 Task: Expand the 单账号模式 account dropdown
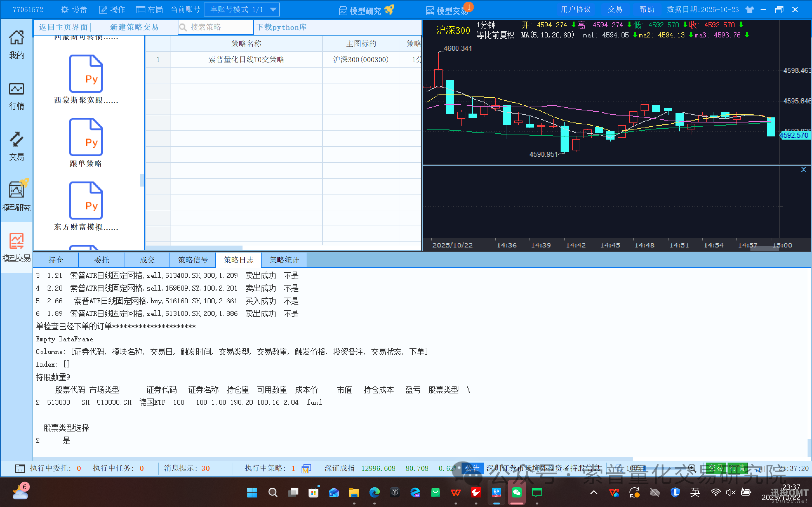coord(273,10)
